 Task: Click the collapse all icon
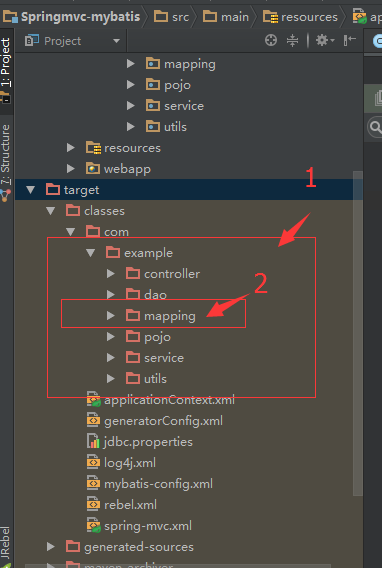pyautogui.click(x=292, y=40)
